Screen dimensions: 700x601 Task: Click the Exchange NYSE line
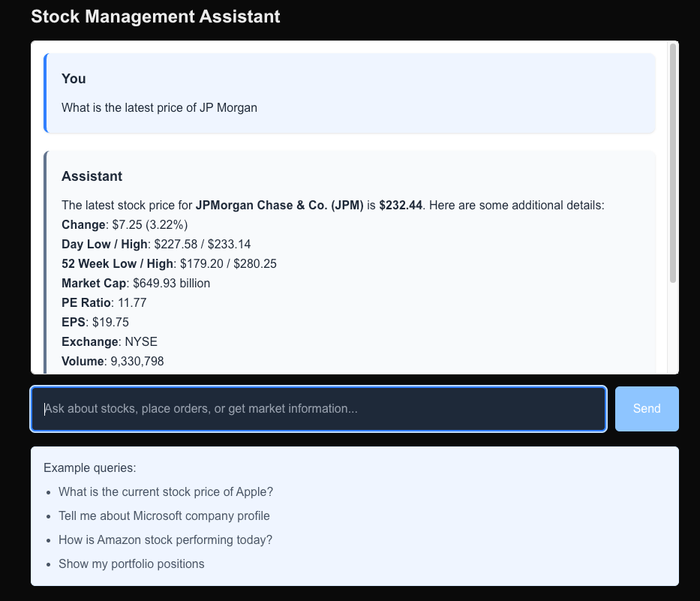(x=110, y=342)
